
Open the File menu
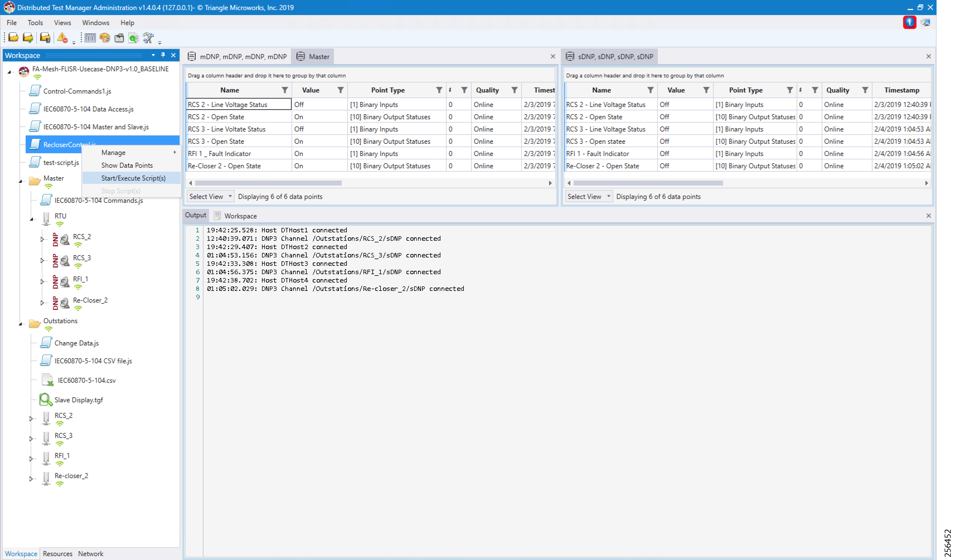pyautogui.click(x=12, y=23)
